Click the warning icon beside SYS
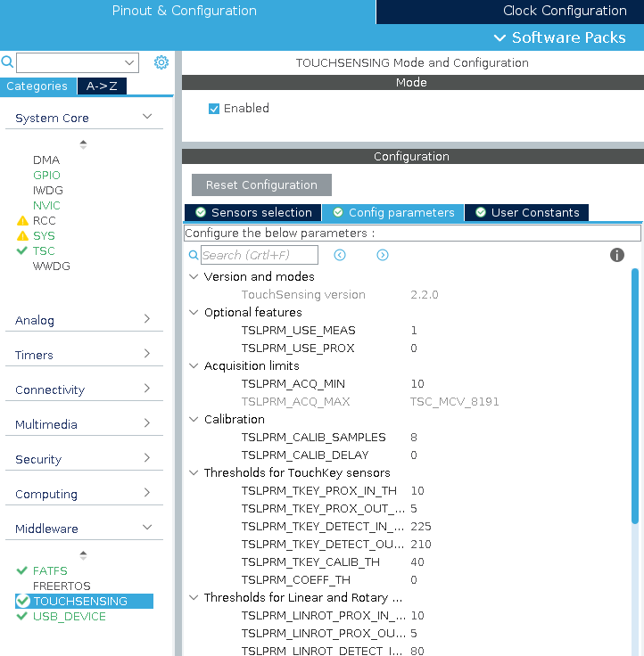Image resolution: width=644 pixels, height=656 pixels. click(x=22, y=235)
